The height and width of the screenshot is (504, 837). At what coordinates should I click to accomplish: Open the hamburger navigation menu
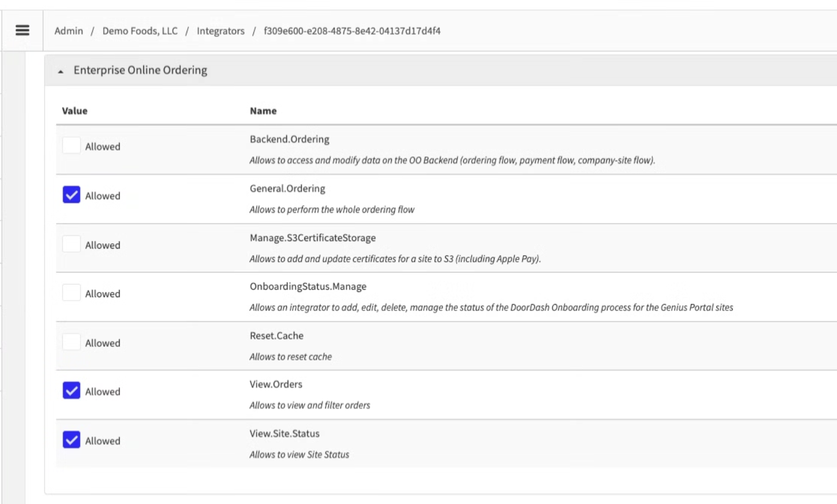coord(22,30)
